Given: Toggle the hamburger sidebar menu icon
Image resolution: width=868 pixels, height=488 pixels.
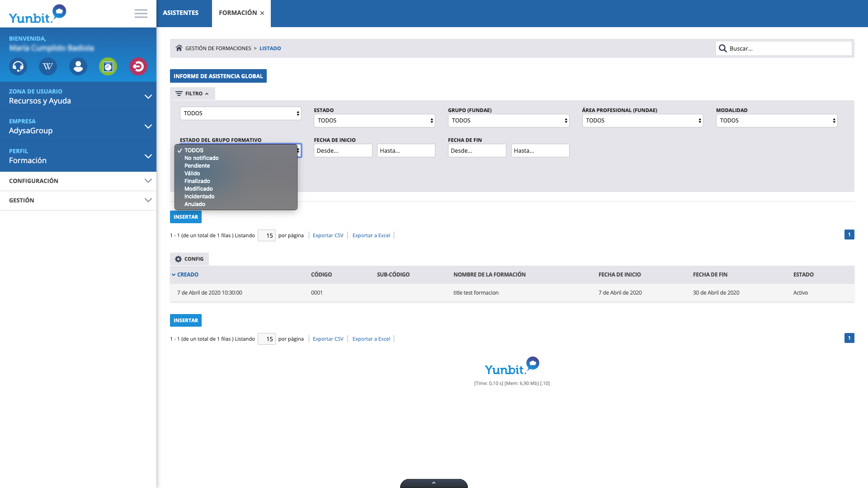Looking at the screenshot, I should click(x=141, y=14).
